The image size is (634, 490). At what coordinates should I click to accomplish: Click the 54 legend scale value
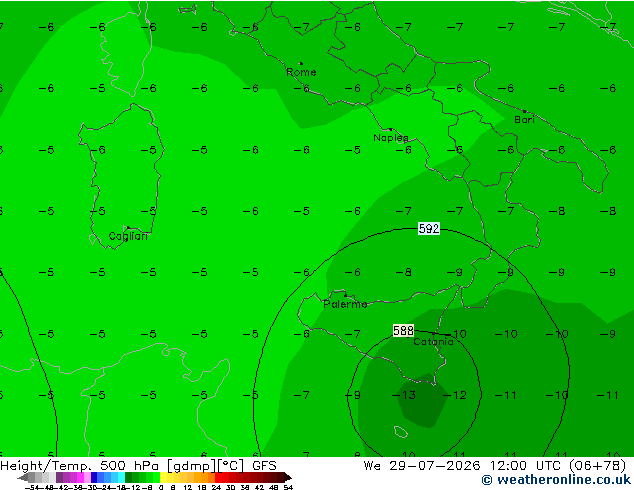tap(287, 487)
